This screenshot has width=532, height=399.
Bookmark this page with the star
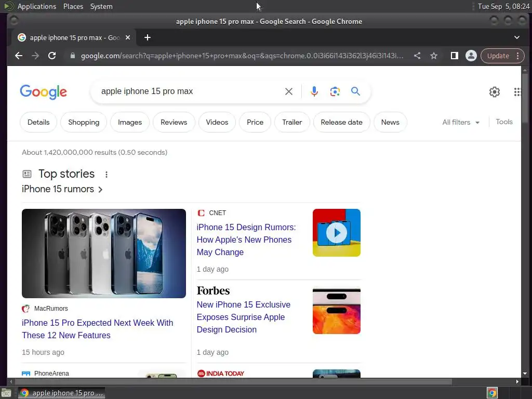(434, 56)
